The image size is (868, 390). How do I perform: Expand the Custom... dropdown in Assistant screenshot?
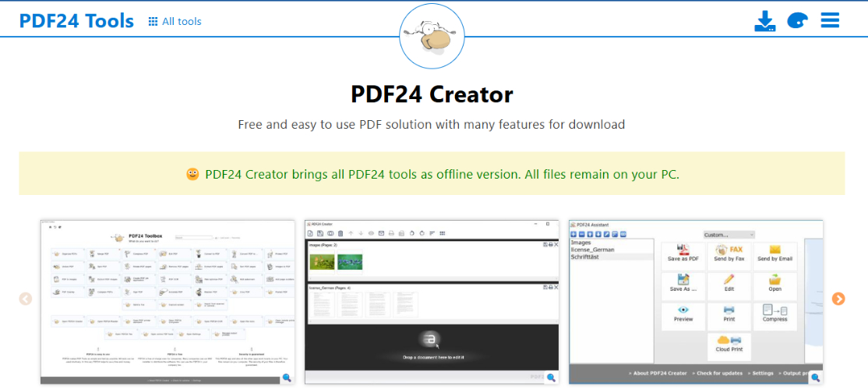pyautogui.click(x=729, y=235)
